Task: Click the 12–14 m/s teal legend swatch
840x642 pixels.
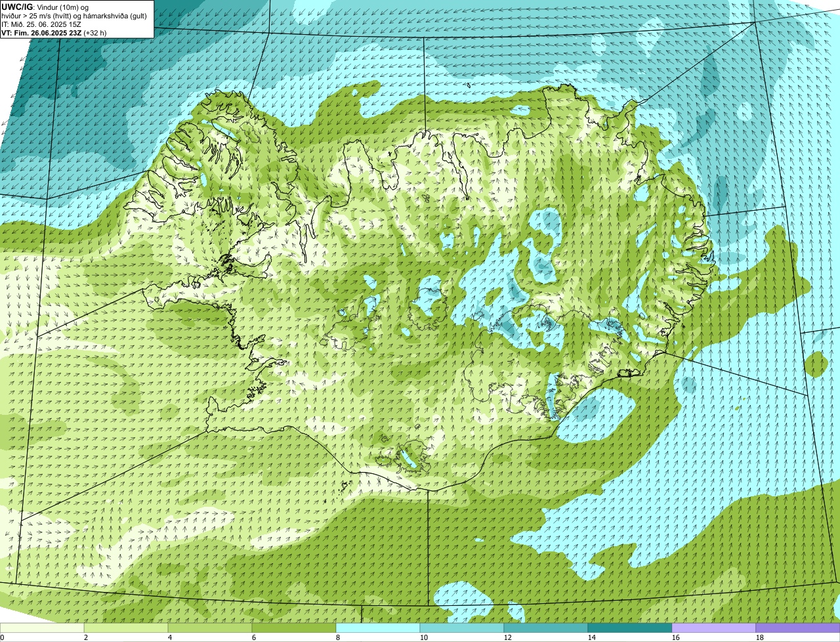Action: 546,628
